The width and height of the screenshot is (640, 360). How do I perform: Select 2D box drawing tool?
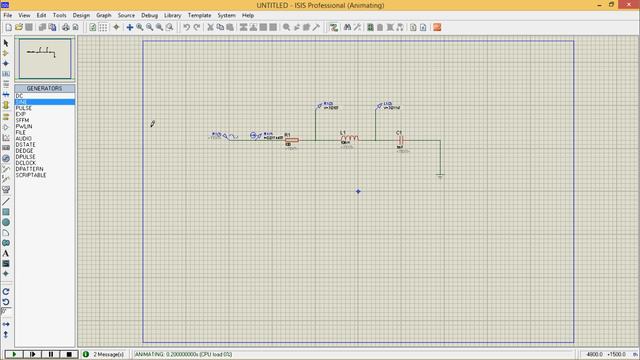6,212
